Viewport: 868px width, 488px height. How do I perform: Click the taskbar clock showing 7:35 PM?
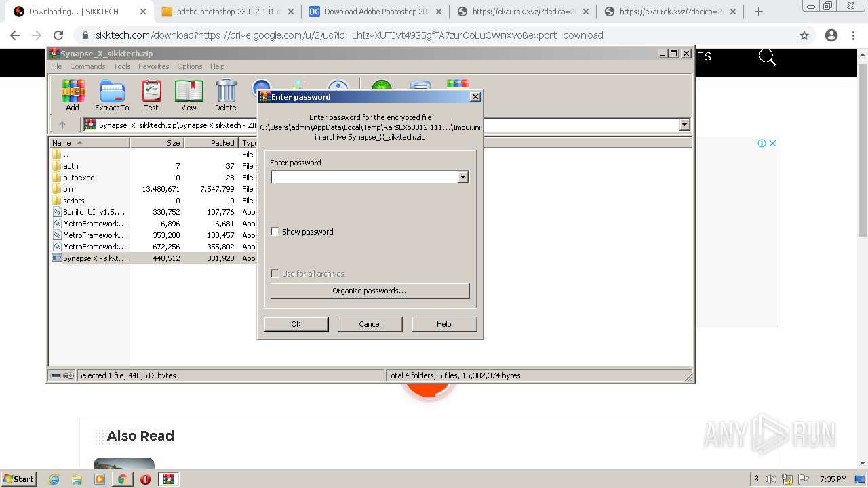point(833,479)
